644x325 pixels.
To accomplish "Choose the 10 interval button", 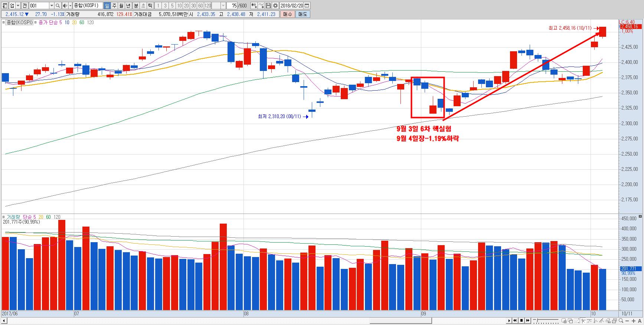I will pos(180,6).
